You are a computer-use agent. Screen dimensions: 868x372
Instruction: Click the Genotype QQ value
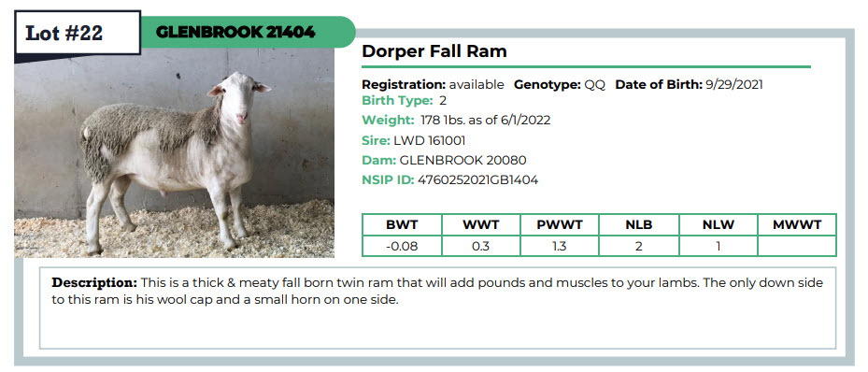[595, 85]
